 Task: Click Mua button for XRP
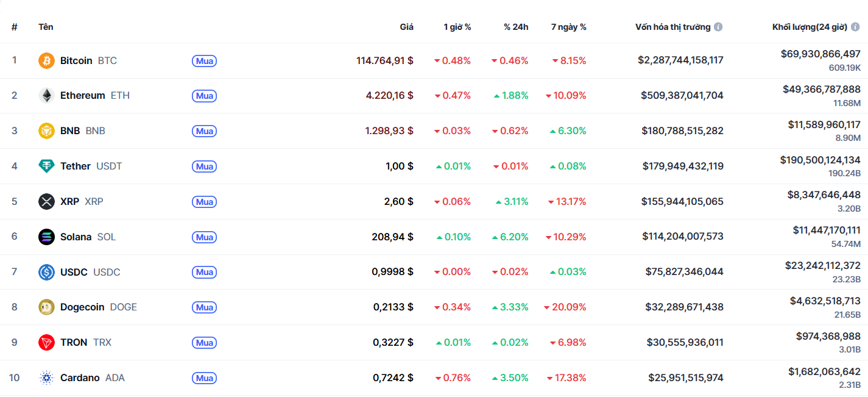205,202
